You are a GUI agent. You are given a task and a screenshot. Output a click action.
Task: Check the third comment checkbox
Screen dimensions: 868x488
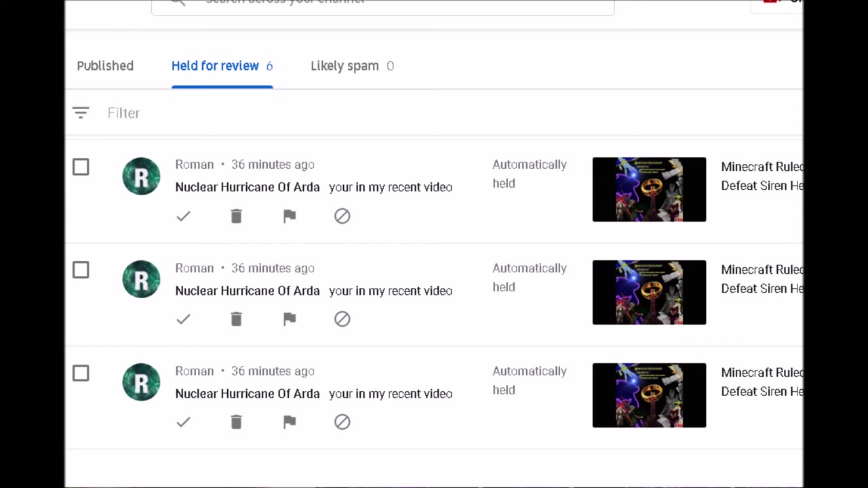tap(81, 373)
